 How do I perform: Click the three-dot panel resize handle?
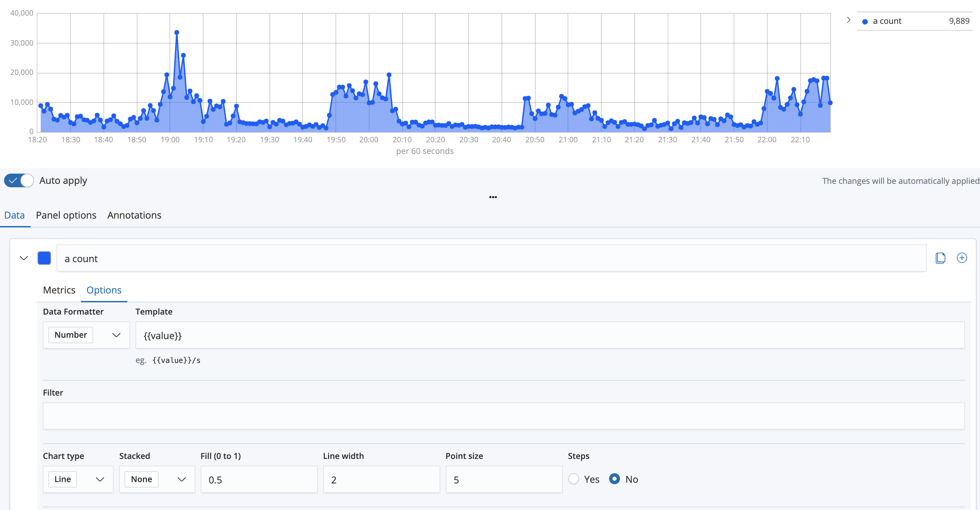[493, 197]
